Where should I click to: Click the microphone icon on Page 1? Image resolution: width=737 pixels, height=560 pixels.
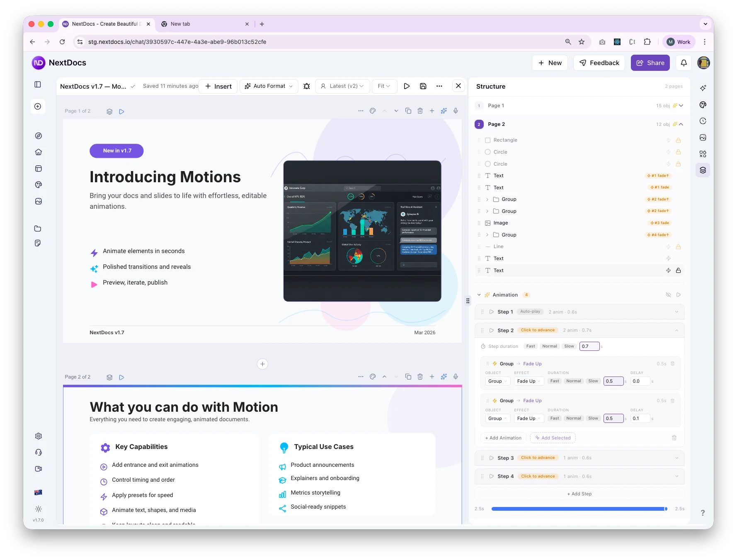click(x=456, y=111)
